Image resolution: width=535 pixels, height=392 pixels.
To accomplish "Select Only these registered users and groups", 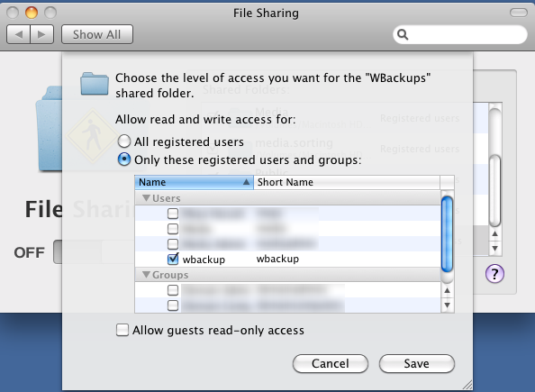I will 124,160.
